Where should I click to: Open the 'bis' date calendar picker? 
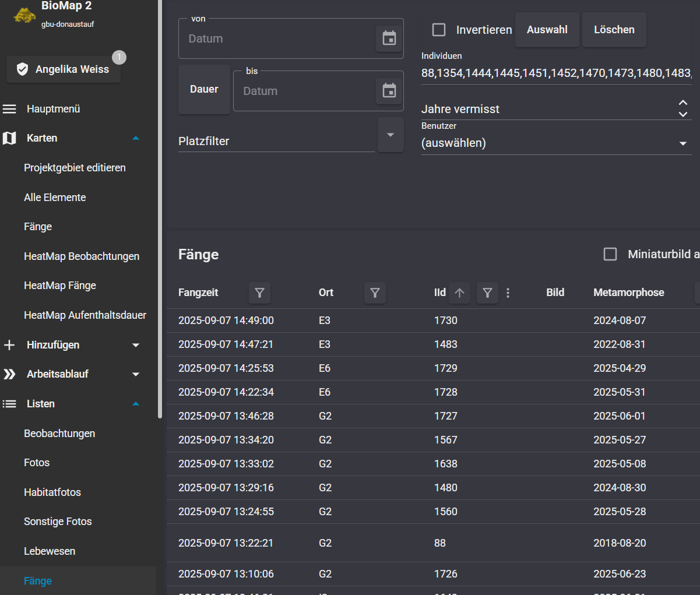point(389,91)
